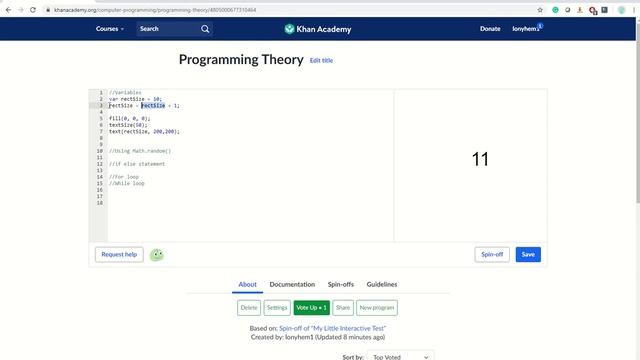This screenshot has height=360, width=640.
Task: Click the Vote Up button
Action: point(311,308)
